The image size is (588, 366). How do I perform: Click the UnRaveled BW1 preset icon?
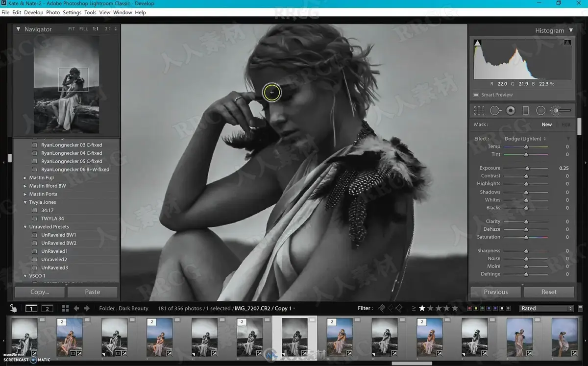pyautogui.click(x=35, y=235)
